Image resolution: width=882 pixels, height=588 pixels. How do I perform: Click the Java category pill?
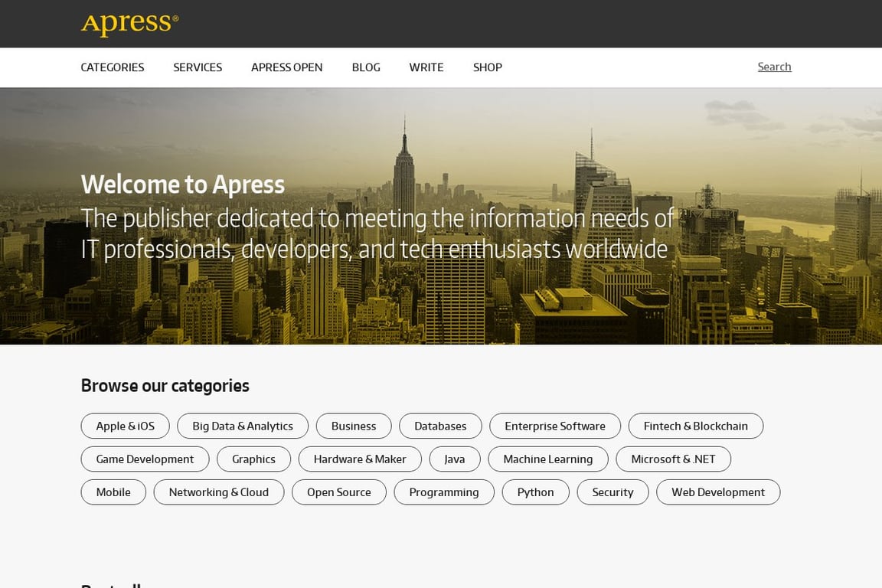tap(455, 459)
